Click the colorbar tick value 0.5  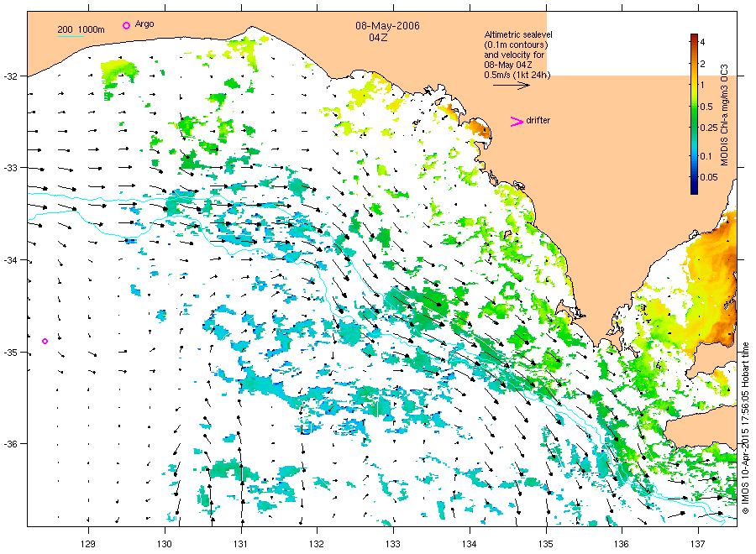(706, 107)
